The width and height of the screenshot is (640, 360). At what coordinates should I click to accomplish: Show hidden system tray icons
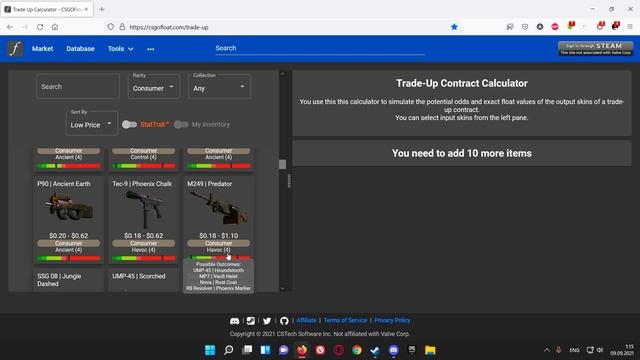(547, 350)
